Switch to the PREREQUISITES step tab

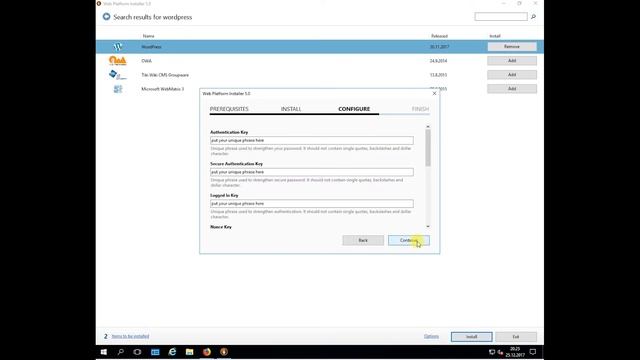click(229, 109)
